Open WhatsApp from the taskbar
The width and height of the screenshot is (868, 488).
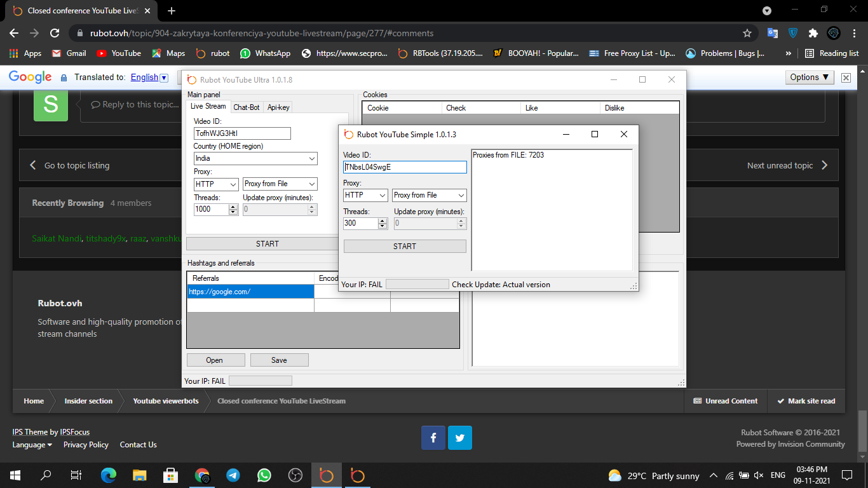click(264, 475)
